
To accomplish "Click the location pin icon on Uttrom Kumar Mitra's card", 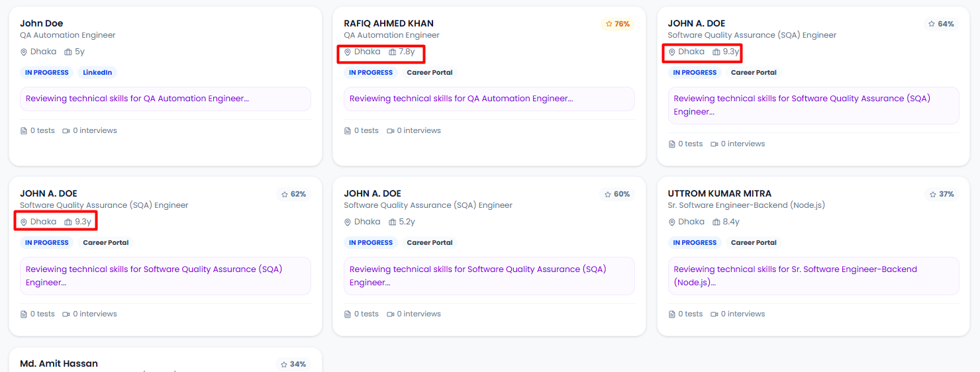I will click(671, 222).
